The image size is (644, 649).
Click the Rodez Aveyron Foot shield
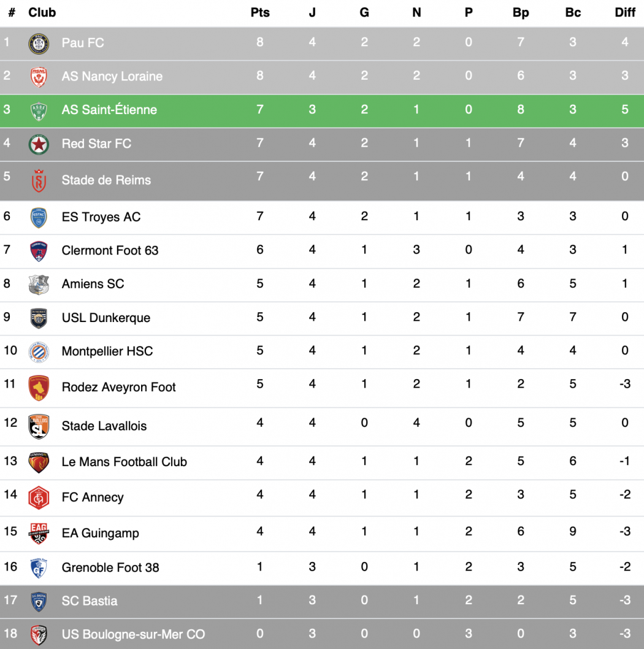pyautogui.click(x=39, y=388)
